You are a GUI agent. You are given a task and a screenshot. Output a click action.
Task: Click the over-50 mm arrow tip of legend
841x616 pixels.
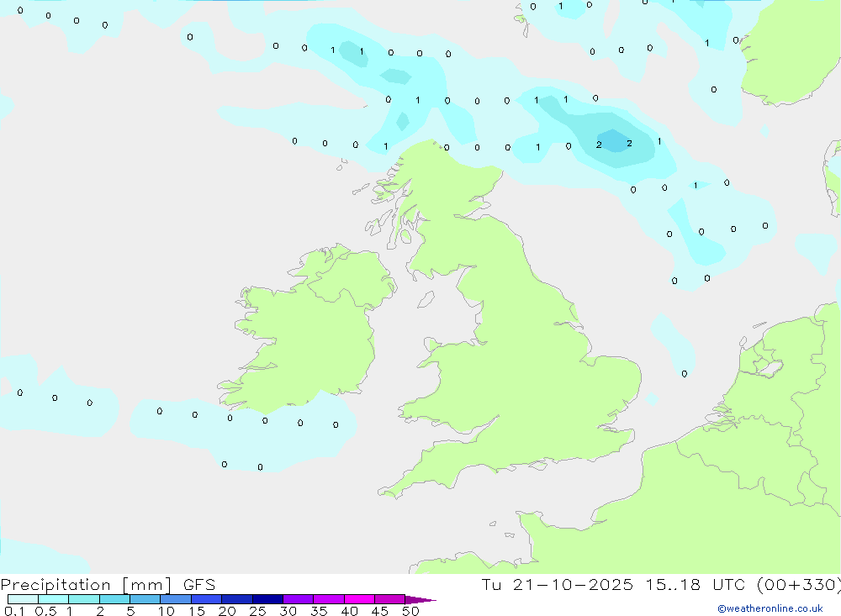coord(420,600)
